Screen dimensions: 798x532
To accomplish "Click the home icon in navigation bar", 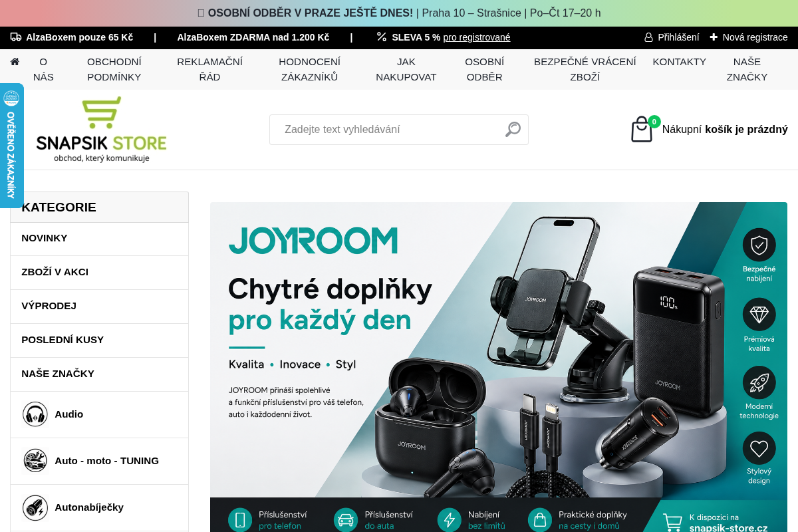I will [x=15, y=62].
